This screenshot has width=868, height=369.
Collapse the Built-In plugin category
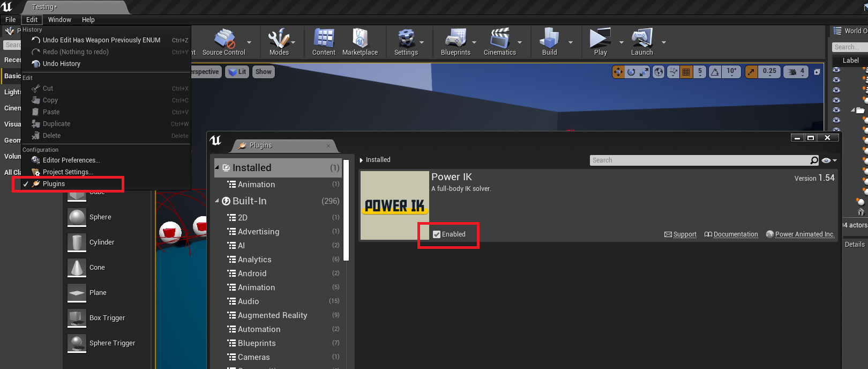(217, 201)
